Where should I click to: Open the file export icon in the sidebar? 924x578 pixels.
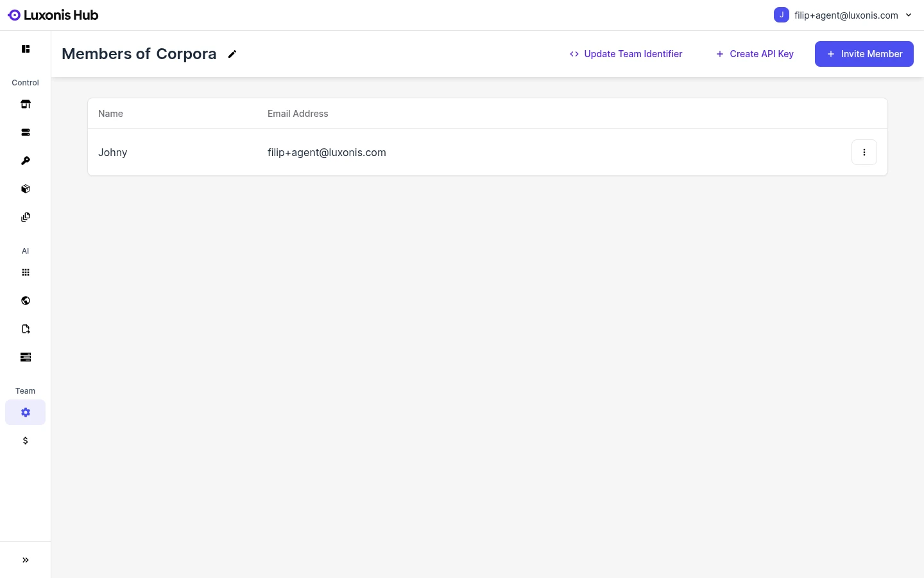(x=26, y=329)
